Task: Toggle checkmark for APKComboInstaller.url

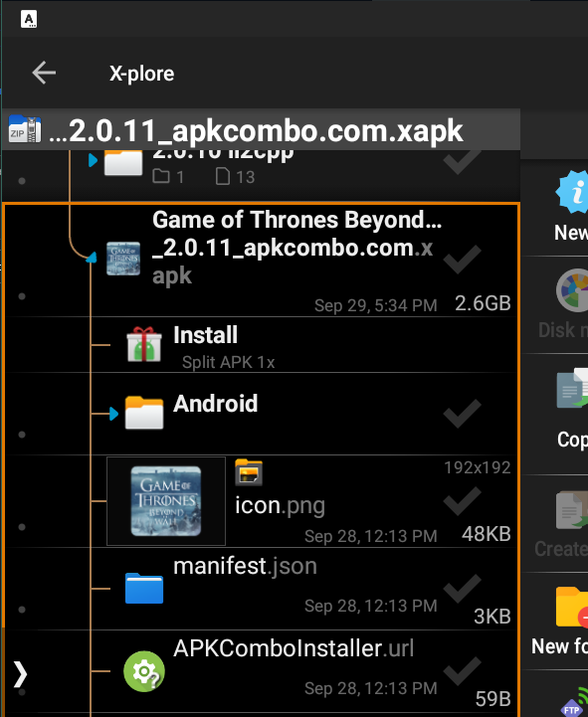Action: click(x=463, y=671)
